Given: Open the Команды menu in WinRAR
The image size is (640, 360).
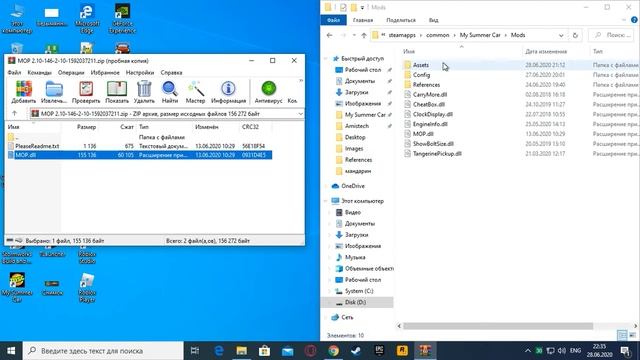Looking at the screenshot, I should click(x=39, y=72).
